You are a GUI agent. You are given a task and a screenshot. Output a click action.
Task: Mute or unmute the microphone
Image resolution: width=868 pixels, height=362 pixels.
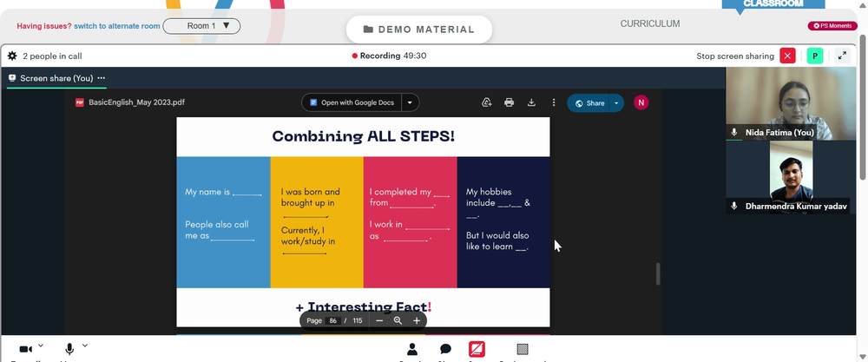pos(69,349)
